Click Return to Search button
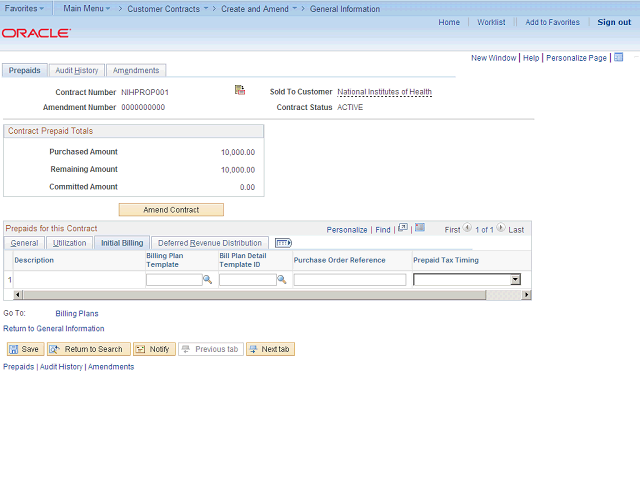Screen dimensions: 640x480 pos(89,349)
